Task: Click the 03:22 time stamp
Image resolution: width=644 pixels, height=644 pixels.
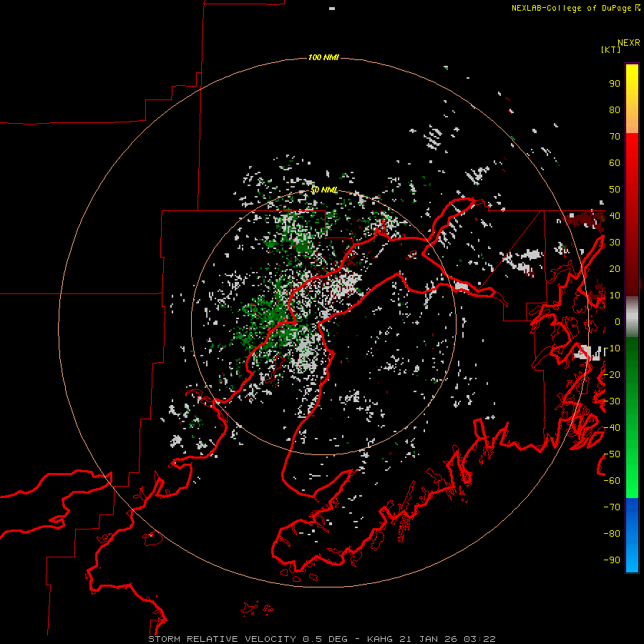Action: pos(479,639)
